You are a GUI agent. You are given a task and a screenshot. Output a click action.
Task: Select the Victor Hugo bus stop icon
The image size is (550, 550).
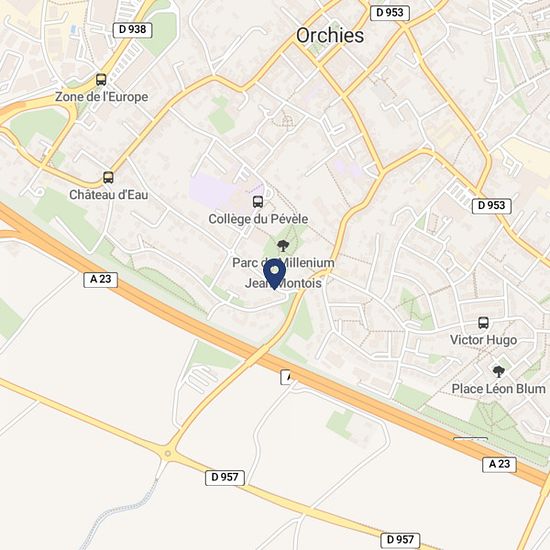click(483, 323)
